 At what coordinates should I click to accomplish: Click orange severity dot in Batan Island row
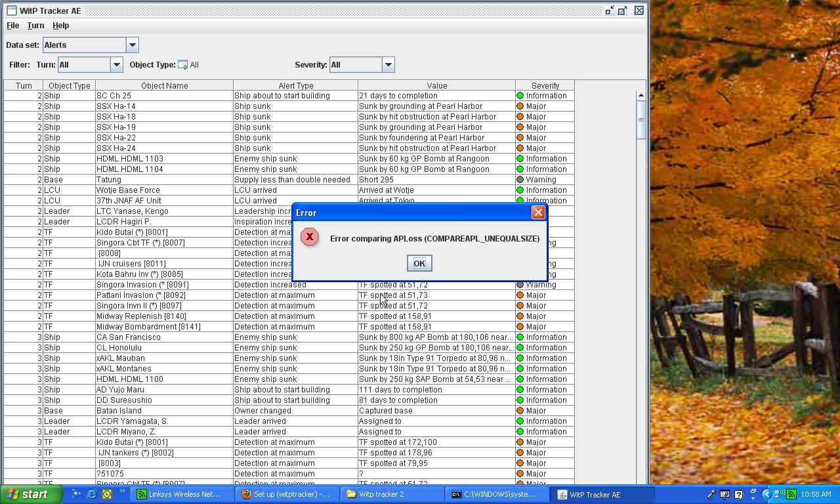pos(520,411)
